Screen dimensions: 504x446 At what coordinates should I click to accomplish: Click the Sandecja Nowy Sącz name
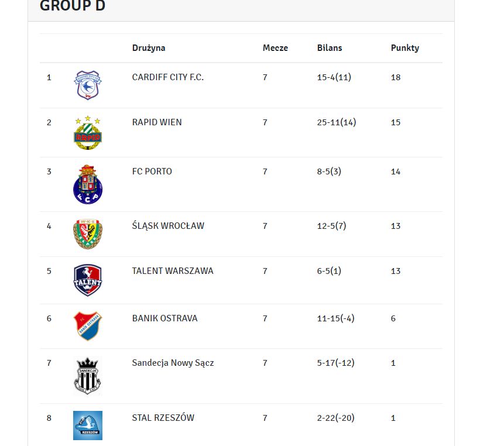(x=173, y=363)
